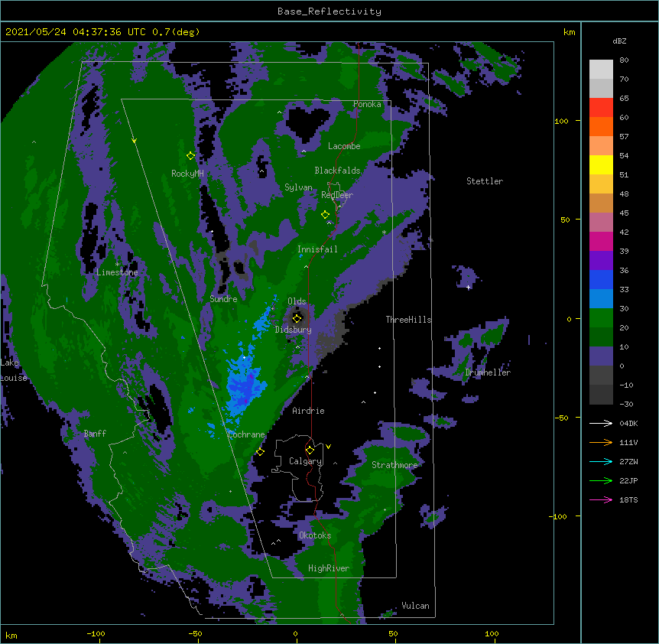The width and height of the screenshot is (659, 644).
Task: Click the white asterisk marker above Limestone
Action: [x=117, y=265]
